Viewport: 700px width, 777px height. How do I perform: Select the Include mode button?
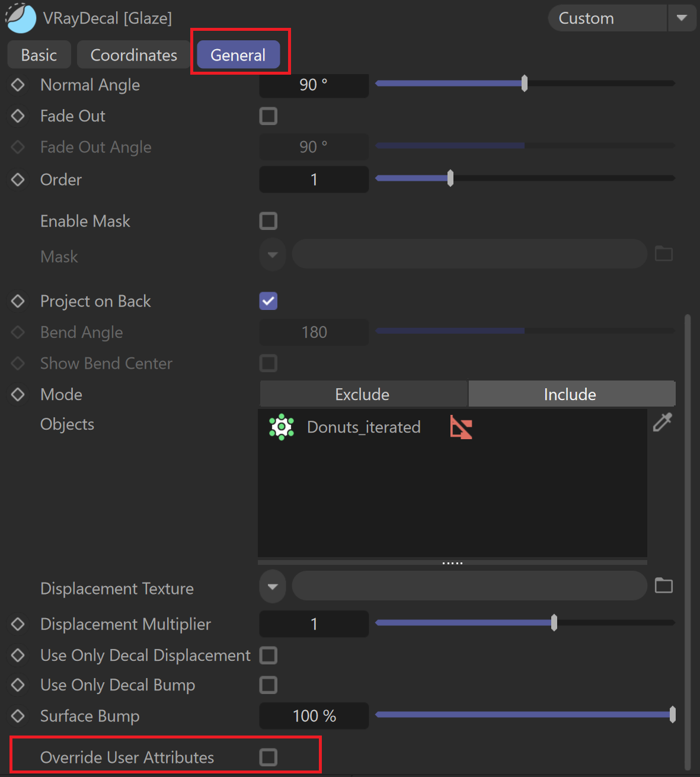[x=571, y=394]
